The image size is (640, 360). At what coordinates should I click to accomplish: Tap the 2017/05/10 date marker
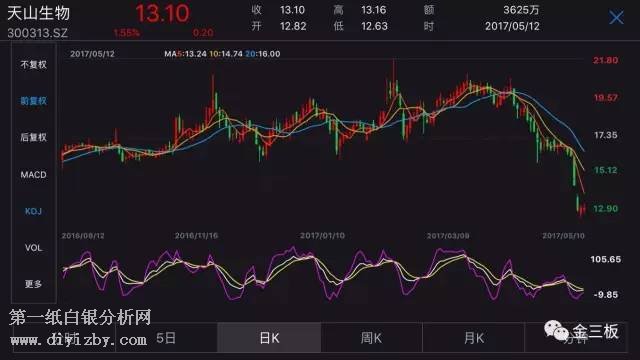coord(563,236)
